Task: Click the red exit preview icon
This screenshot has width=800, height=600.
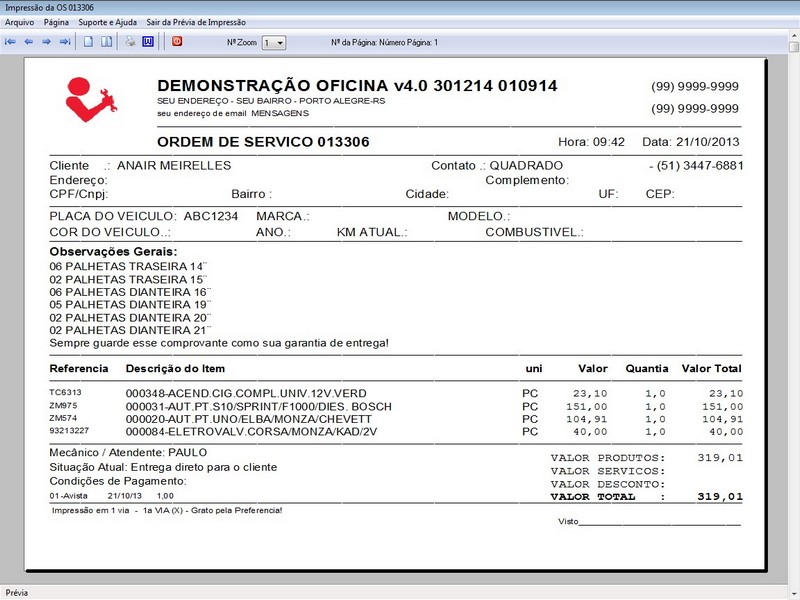Action: coord(177,41)
